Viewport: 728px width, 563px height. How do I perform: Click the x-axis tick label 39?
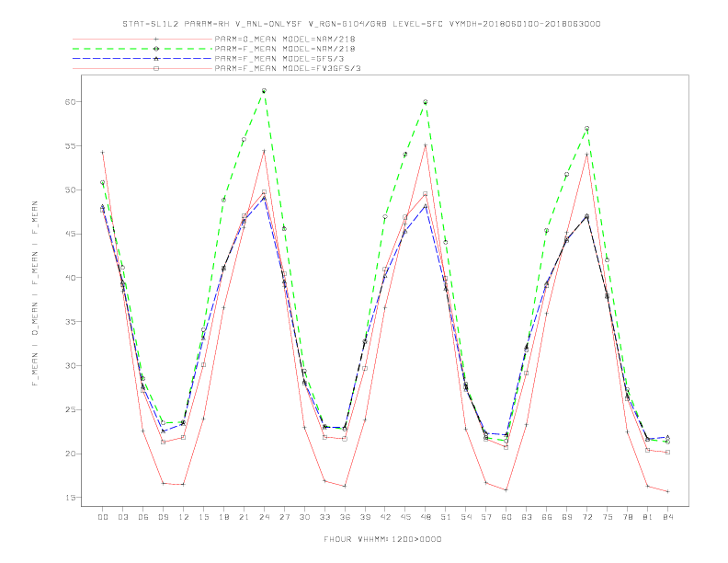point(365,517)
